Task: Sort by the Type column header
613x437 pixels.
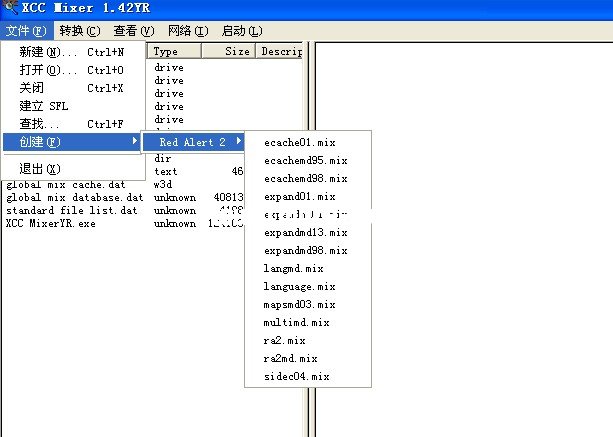Action: (x=174, y=51)
